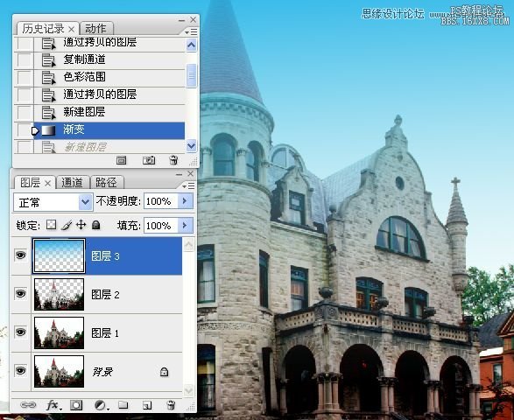Select active 新建图层 history state
514x420 pixels.
click(109, 113)
